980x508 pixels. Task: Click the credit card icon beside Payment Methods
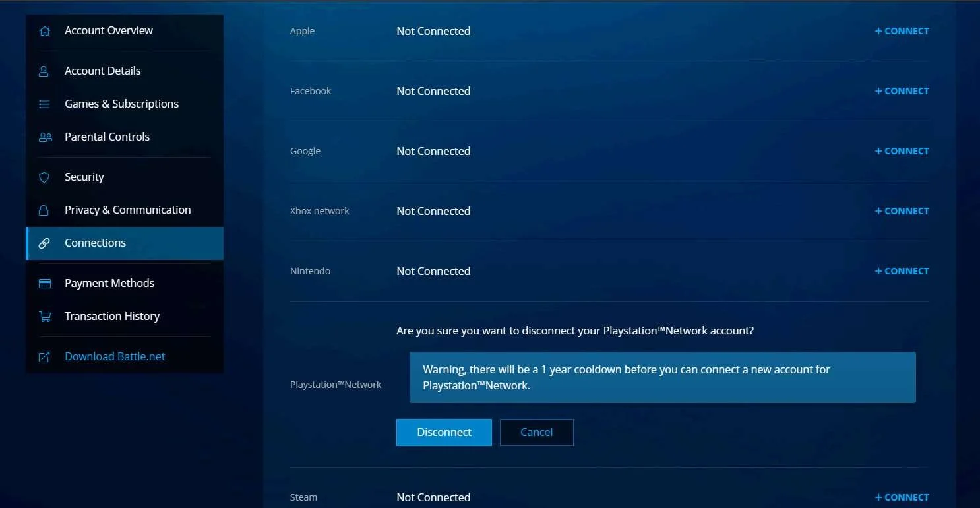click(45, 284)
